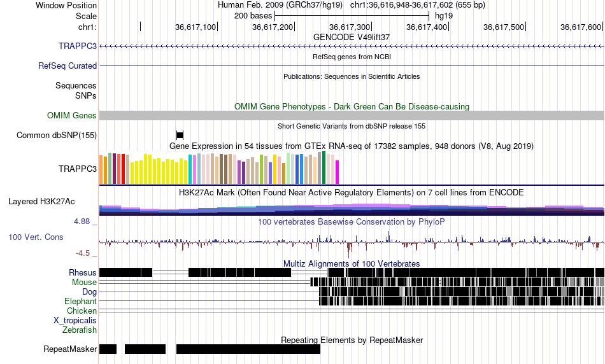The height and width of the screenshot is (364, 605).
Task: Click the Layered H3K27Ac track label
Action: 41,202
